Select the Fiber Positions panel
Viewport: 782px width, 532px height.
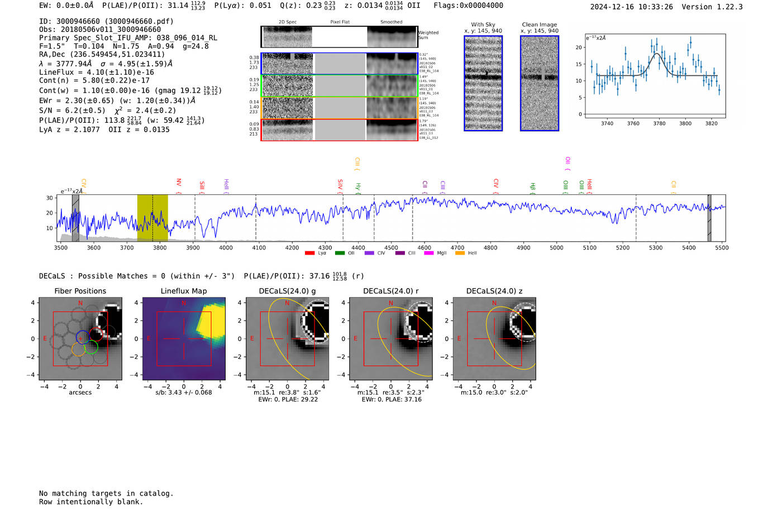[80, 339]
